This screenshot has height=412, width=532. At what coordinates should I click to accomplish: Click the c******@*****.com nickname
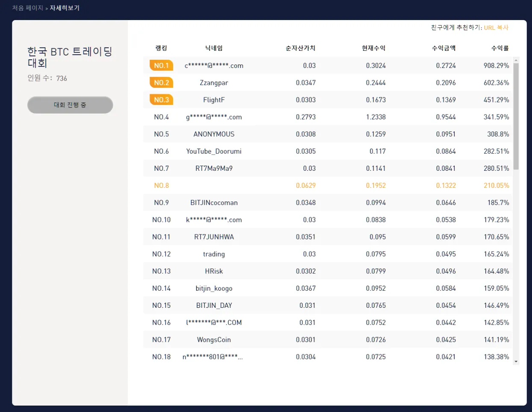pyautogui.click(x=214, y=65)
